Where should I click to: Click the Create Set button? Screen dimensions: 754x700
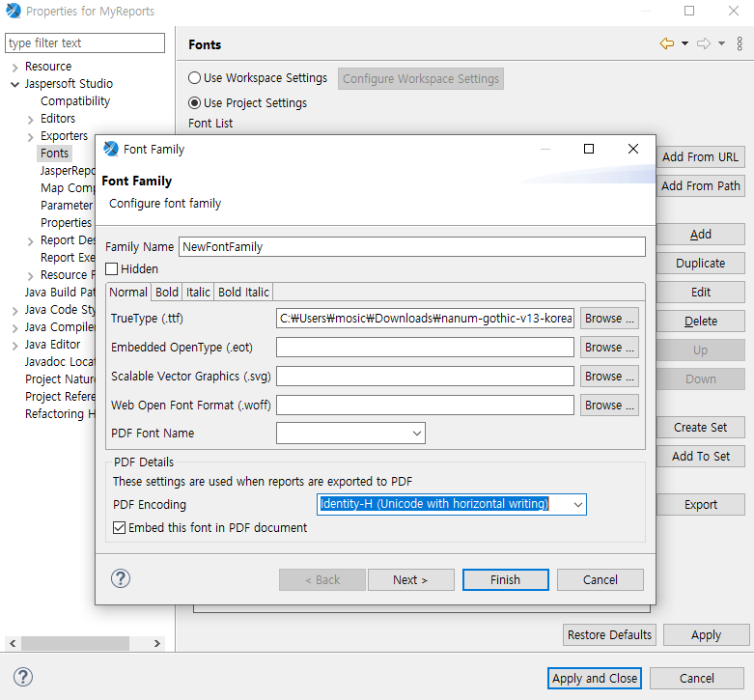coord(701,427)
